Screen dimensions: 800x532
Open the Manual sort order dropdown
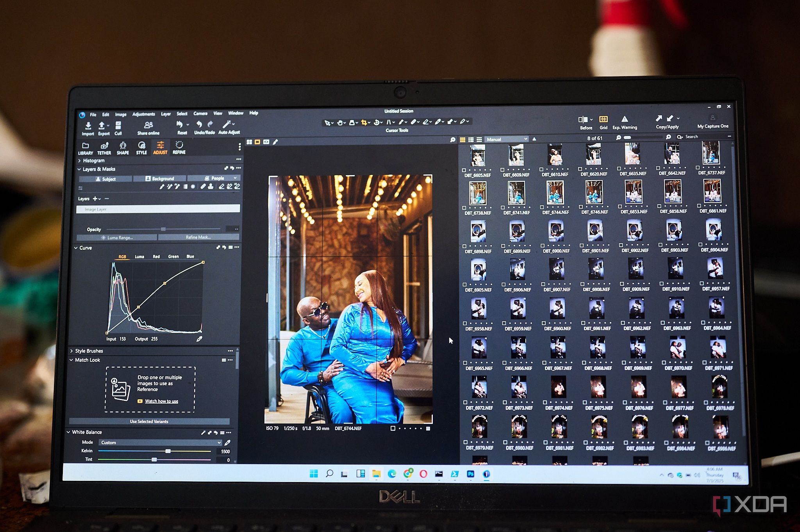pos(507,139)
